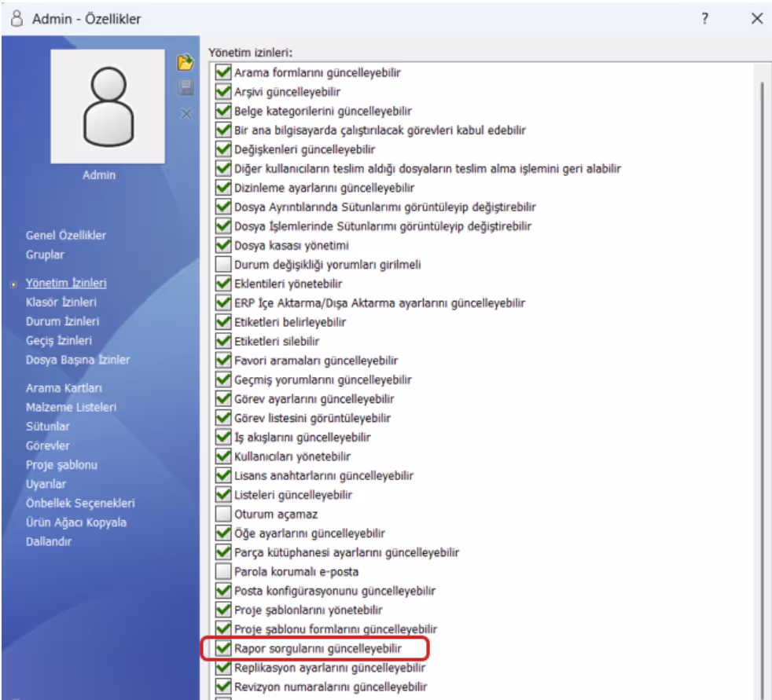772x700 pixels.
Task: Open Durum İzinleri page
Action: click(63, 321)
